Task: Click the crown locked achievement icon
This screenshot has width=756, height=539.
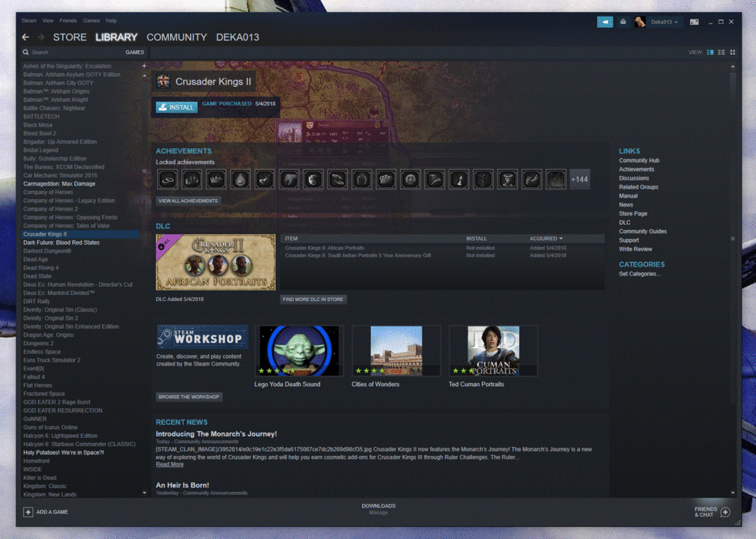Action: [216, 180]
